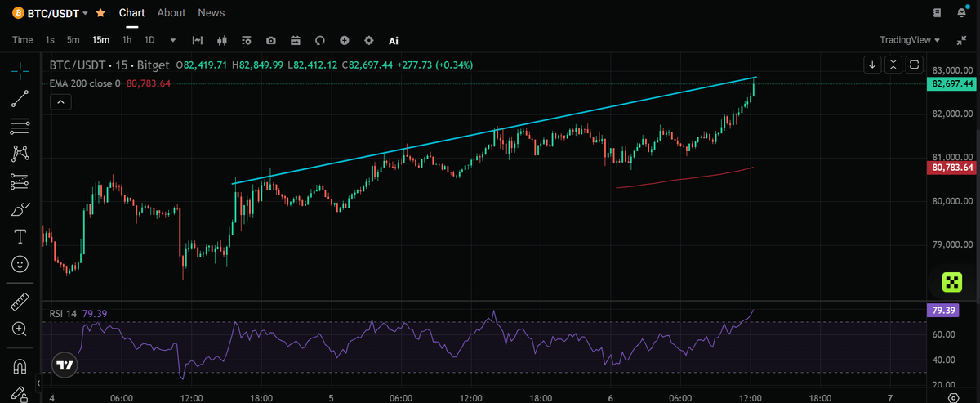
Task: Click the red EMA 200 line
Action: point(684,177)
